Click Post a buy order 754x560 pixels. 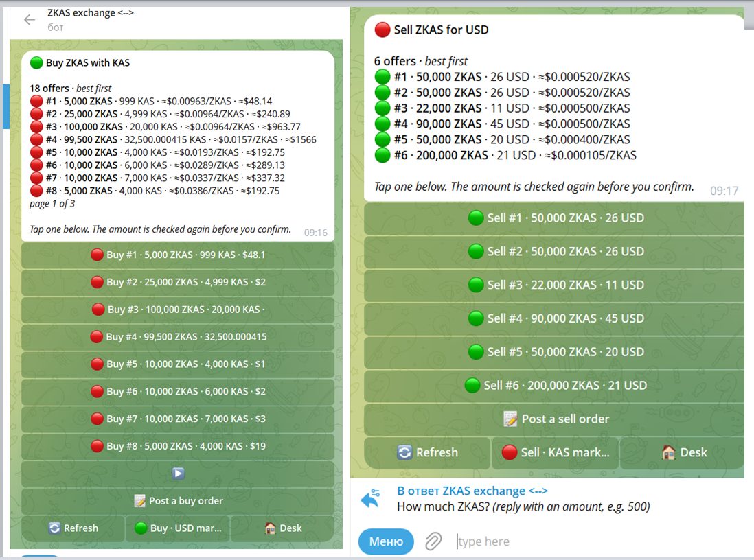point(178,501)
